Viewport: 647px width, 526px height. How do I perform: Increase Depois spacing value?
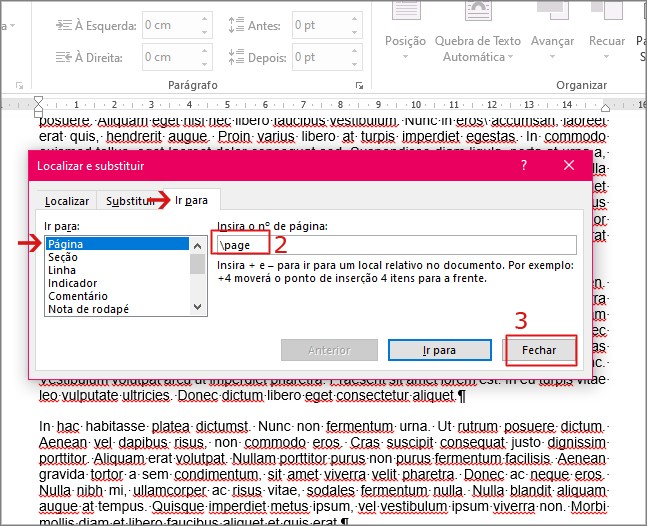coord(355,51)
